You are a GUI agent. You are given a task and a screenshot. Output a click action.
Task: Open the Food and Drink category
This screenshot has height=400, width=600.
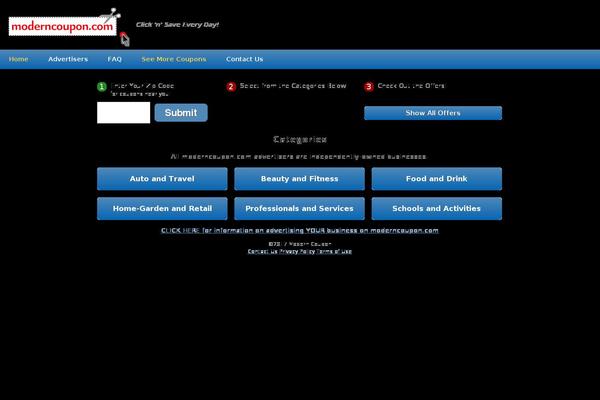[437, 179]
